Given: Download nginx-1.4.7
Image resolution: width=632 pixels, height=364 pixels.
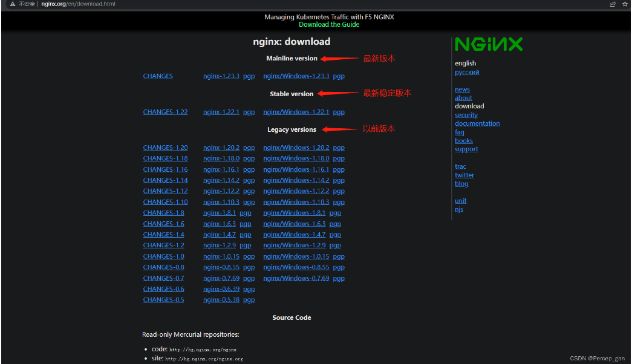Looking at the screenshot, I should [x=220, y=234].
